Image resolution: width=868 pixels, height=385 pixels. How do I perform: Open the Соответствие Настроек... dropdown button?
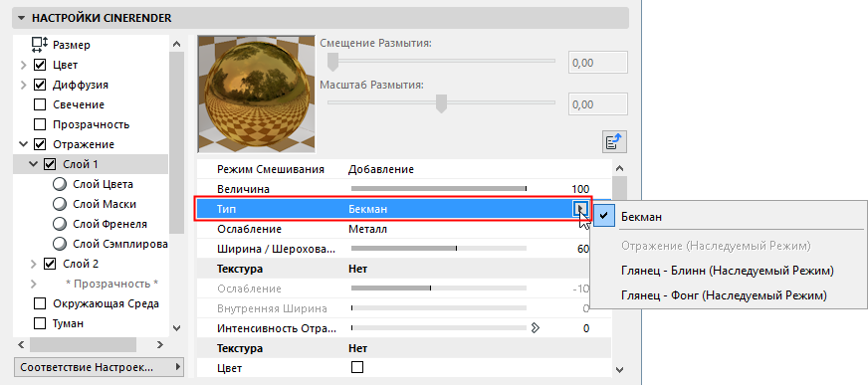(99, 367)
